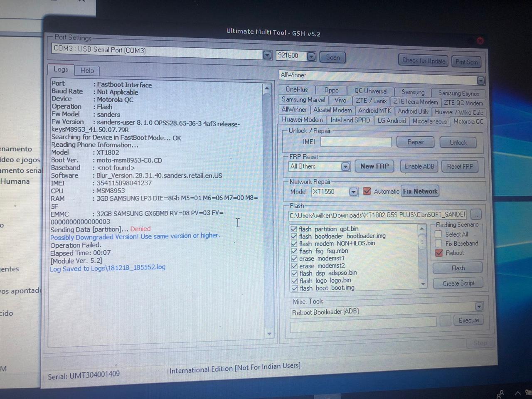Select the Motorola QC tab
532x399 pixels.
(468, 121)
